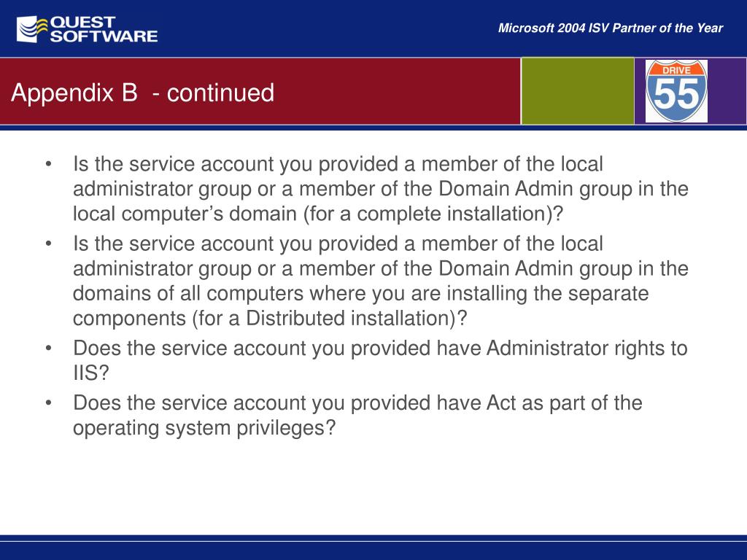Click 'Act as part of the' phrase

click(x=564, y=402)
